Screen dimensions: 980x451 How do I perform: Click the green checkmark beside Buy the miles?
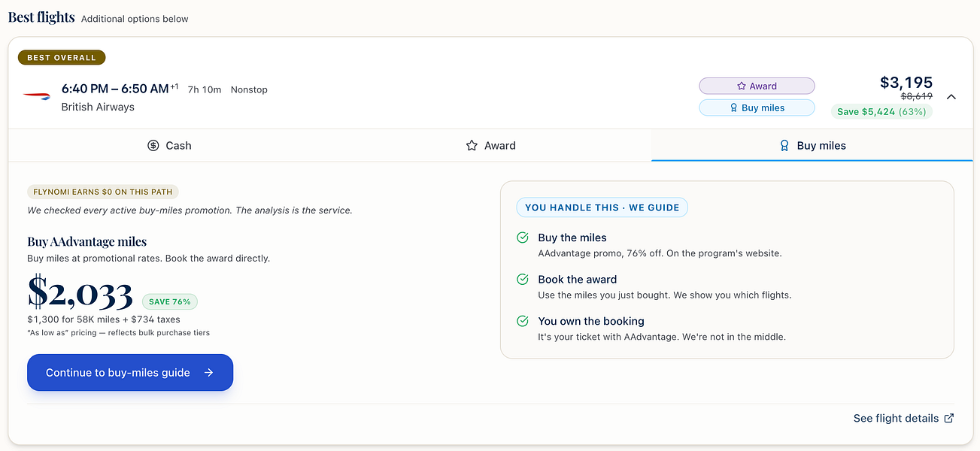pos(523,238)
